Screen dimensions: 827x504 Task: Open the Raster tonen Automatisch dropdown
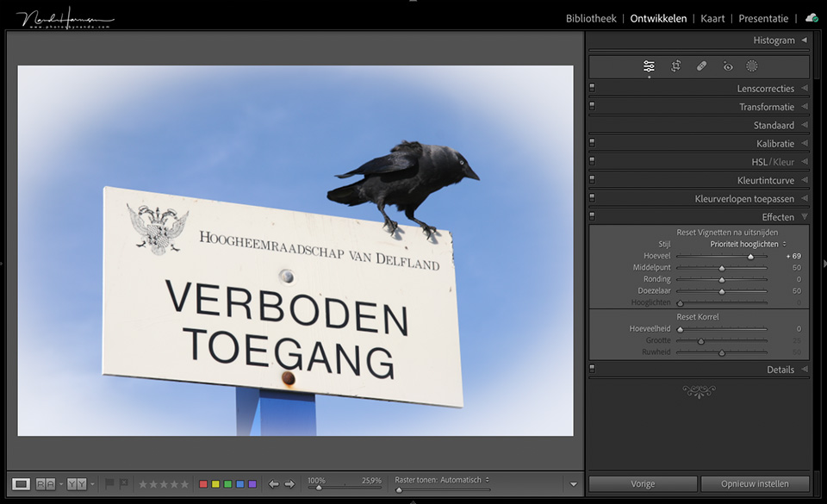[464, 480]
